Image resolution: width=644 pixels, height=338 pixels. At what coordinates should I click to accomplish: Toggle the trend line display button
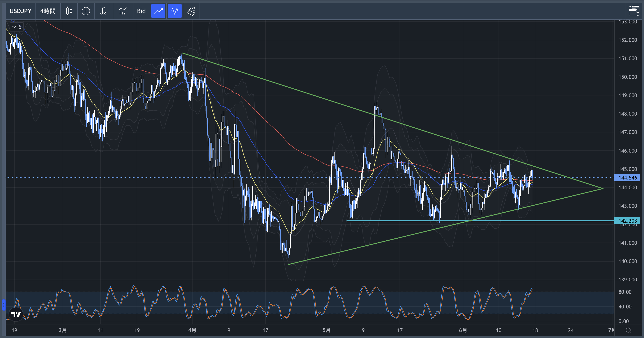[x=158, y=11]
